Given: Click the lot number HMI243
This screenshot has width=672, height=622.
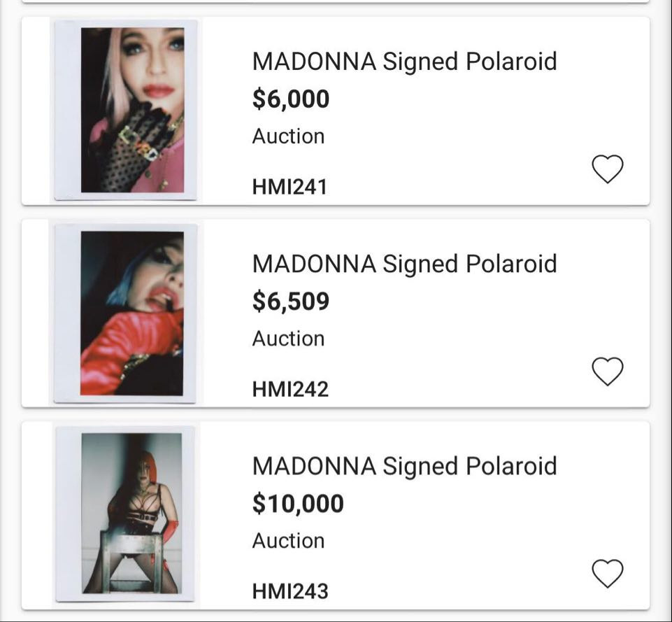Looking at the screenshot, I should (290, 591).
